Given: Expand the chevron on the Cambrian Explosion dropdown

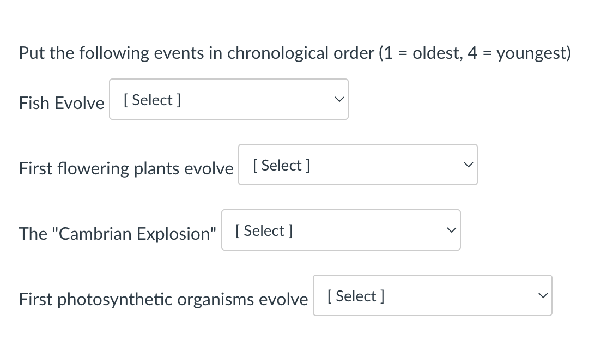Looking at the screenshot, I should coord(451,230).
